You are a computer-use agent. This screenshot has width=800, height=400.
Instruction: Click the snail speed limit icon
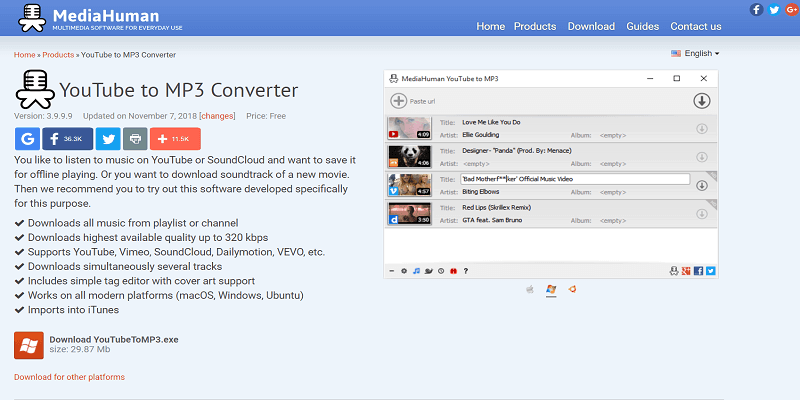tap(429, 271)
